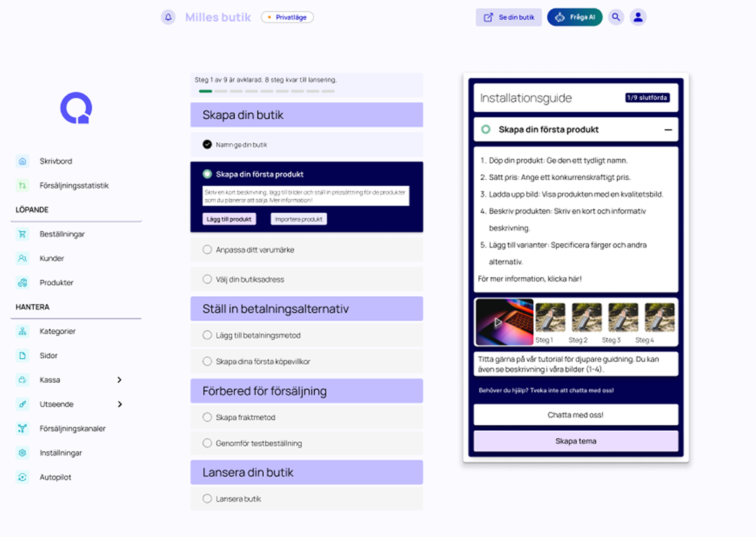Open Beställningar cart icon in sidebar
Screen dimensions: 756x538
23,234
